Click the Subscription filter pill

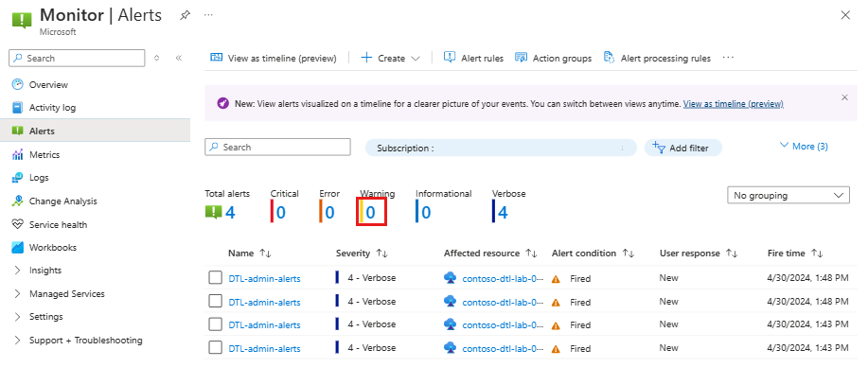pos(501,149)
